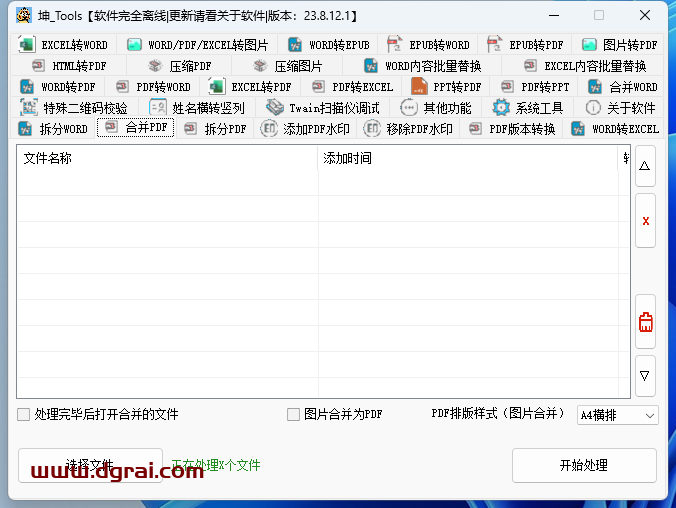Viewport: 676px width, 508px height.
Task: Expand the A4横排 layout dropdown
Action: tap(617, 415)
